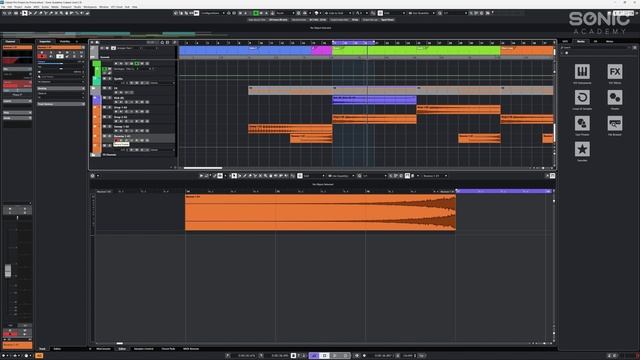Switch to the Meter tab in right zone
Image resolution: width=640 pixels, height=360 pixels.
[609, 42]
